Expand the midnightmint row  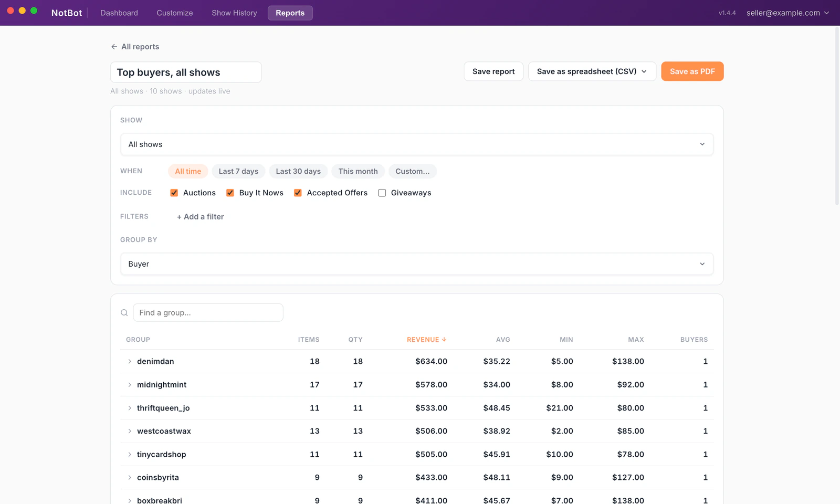point(130,385)
